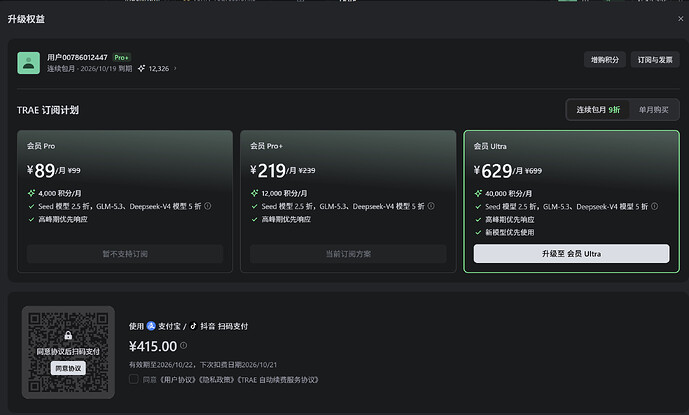Expand credits details chevron after 12,326
This screenshot has width=689, height=415.
[x=175, y=68]
